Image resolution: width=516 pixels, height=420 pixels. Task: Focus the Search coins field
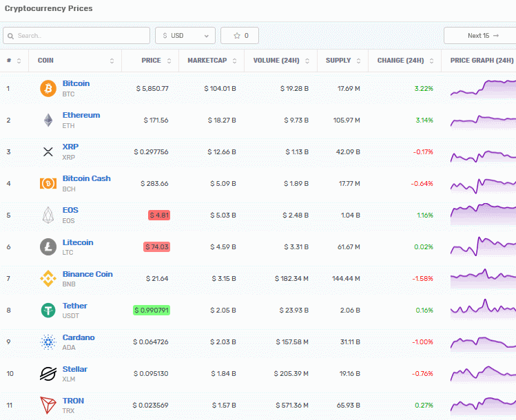click(x=76, y=36)
